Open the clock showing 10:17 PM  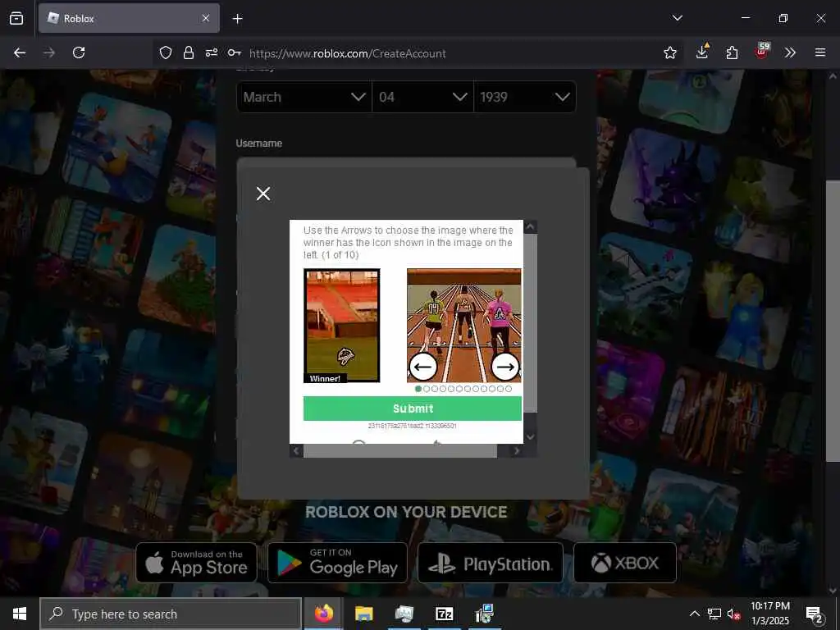pos(770,614)
